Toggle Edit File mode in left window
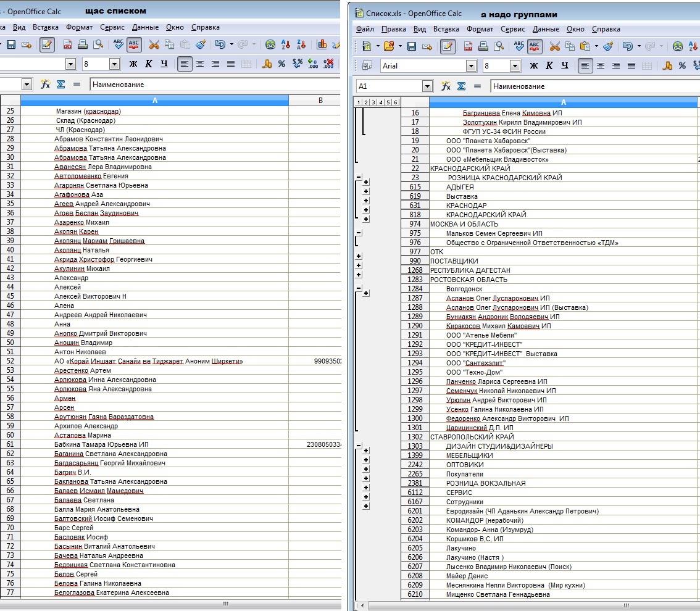Image resolution: width=700 pixels, height=611 pixels. coord(46,44)
